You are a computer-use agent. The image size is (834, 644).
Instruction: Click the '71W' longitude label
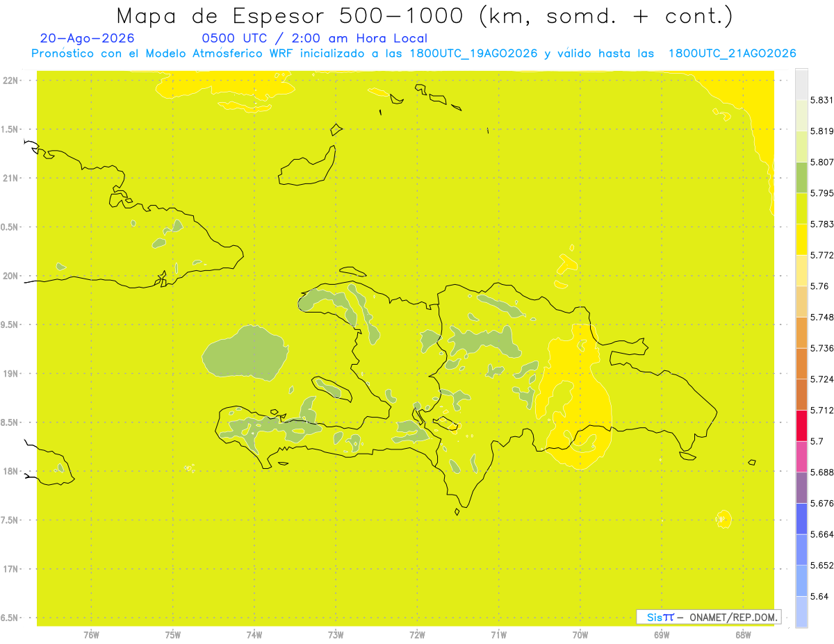[x=498, y=634]
